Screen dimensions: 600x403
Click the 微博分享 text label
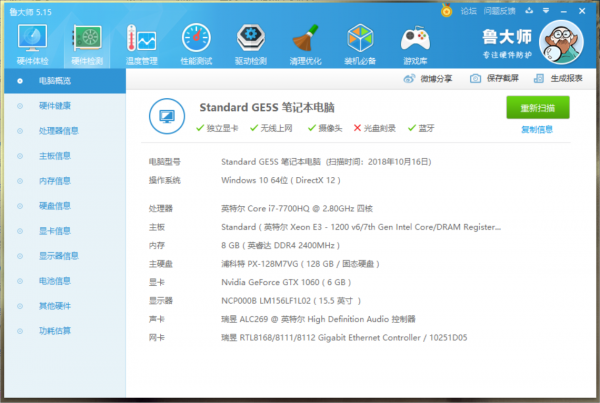(x=436, y=79)
